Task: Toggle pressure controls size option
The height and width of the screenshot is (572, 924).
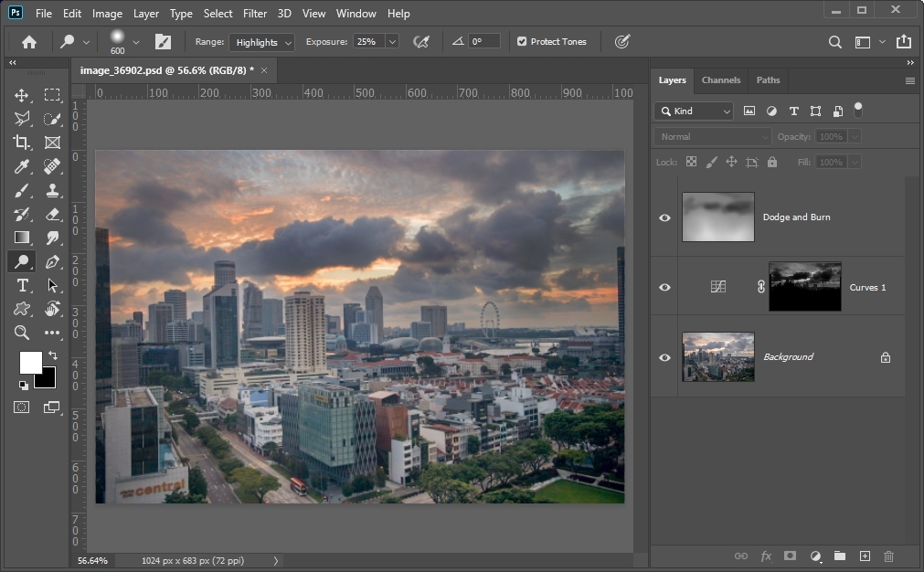Action: coord(622,41)
